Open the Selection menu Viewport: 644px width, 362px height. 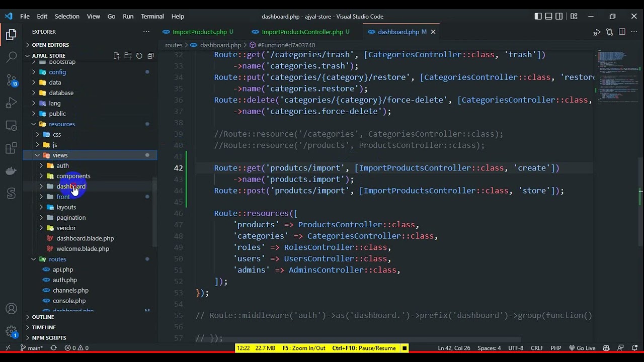point(67,16)
